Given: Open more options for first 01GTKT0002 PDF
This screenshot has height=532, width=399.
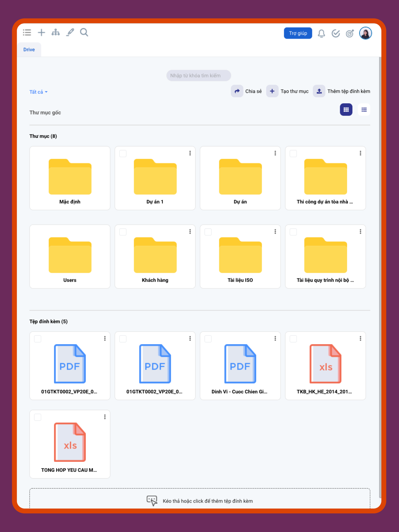Looking at the screenshot, I should pos(105,338).
